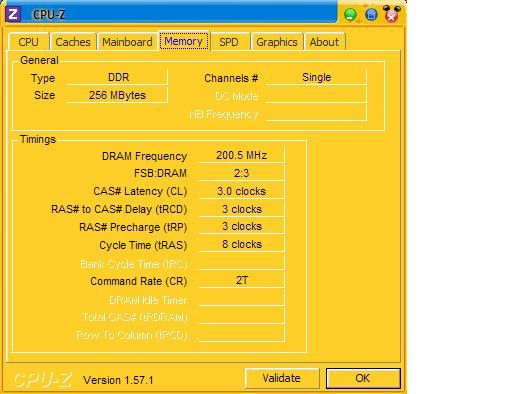Screen dimensions: 512x394
Task: Select the Memory tab
Action: 184,41
